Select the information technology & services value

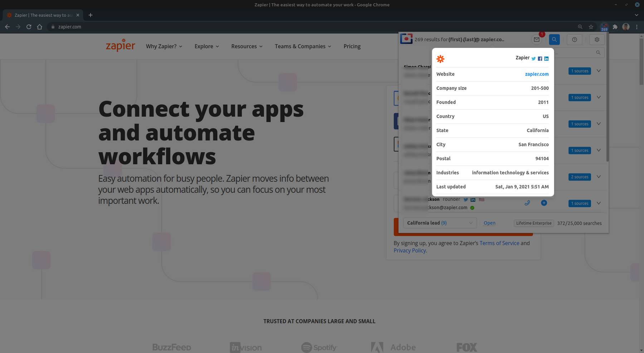pos(510,172)
